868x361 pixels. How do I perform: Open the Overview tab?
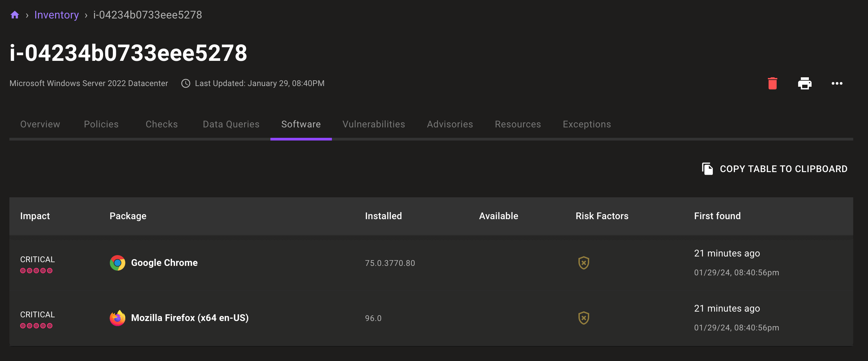tap(40, 124)
